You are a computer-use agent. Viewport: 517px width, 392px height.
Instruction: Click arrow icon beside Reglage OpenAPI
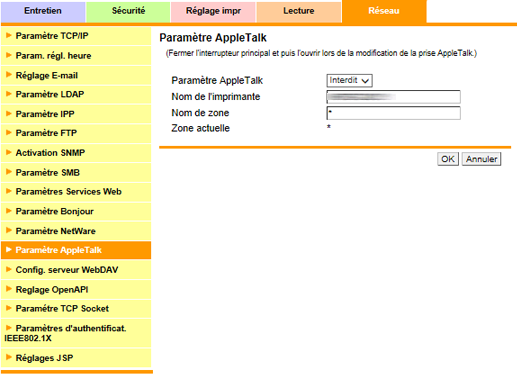(x=9, y=289)
